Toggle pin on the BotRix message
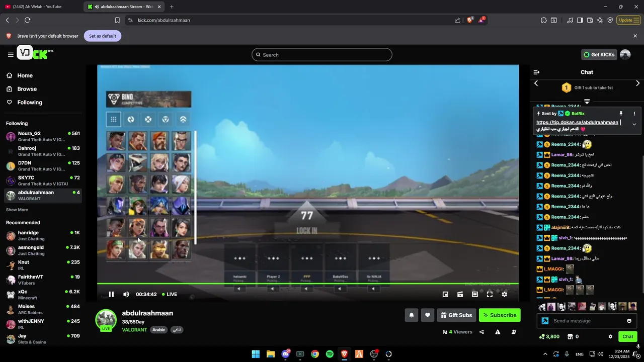The image size is (644, 362). pyautogui.click(x=621, y=114)
